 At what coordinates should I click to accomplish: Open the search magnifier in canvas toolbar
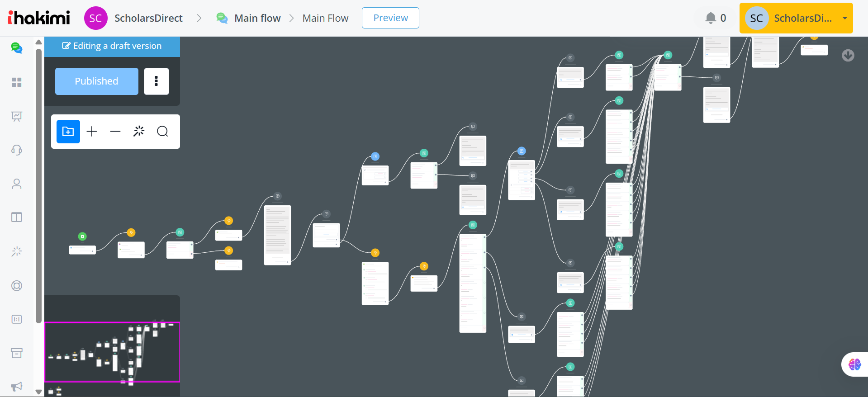(x=162, y=132)
